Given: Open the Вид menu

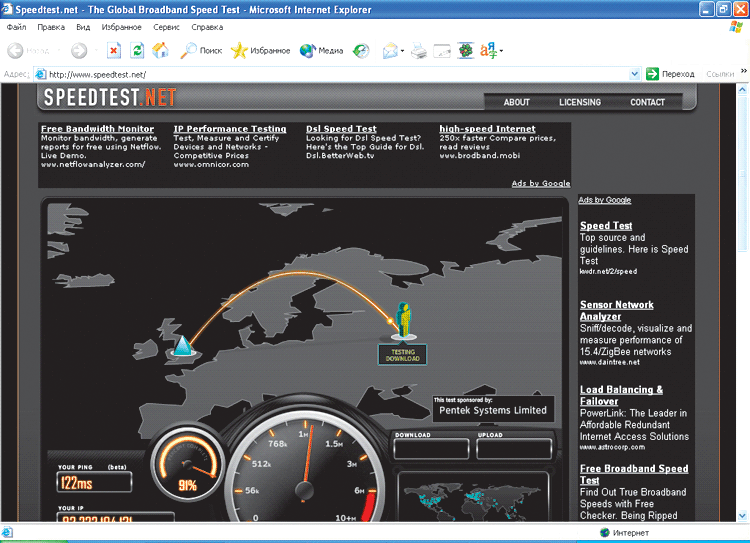Looking at the screenshot, I should tap(83, 27).
